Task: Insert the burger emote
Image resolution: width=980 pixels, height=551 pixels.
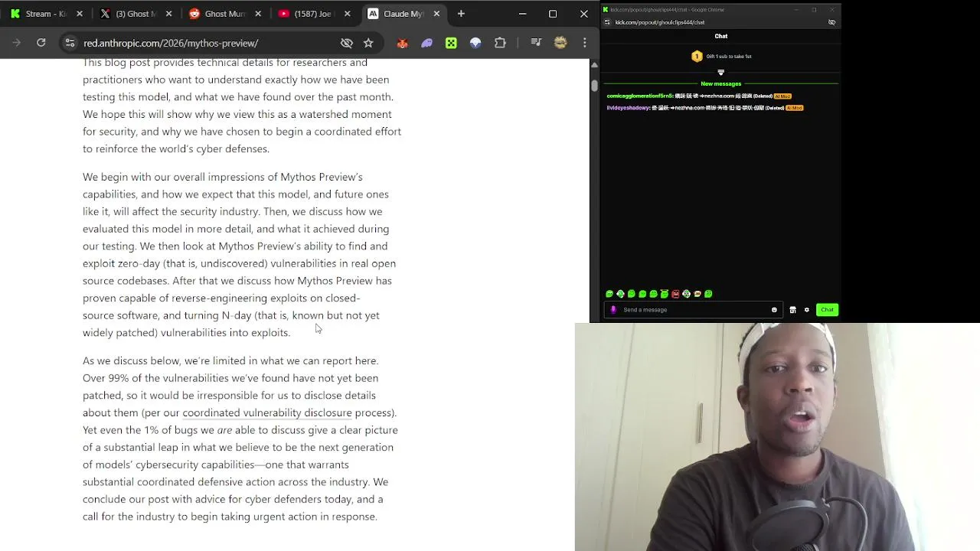Action: [x=697, y=294]
